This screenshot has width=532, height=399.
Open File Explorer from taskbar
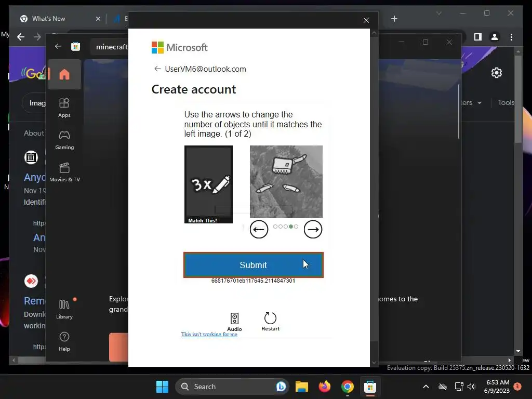coord(302,387)
